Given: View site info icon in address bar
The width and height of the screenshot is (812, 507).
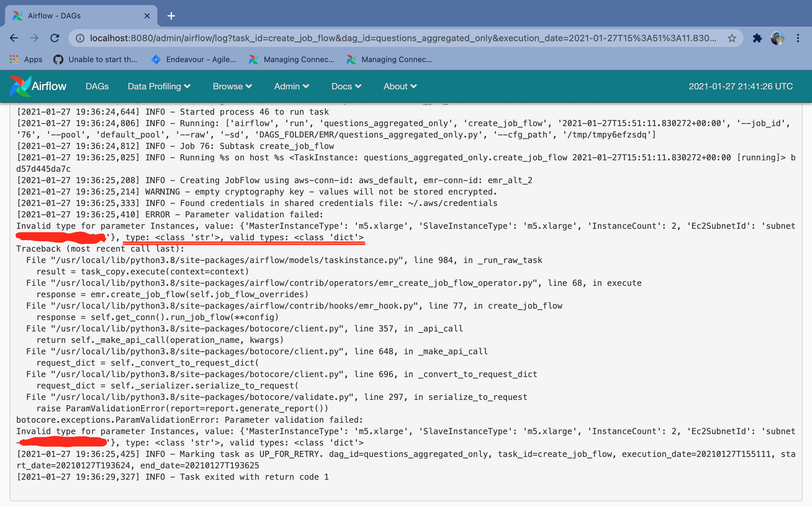Looking at the screenshot, I should (80, 38).
